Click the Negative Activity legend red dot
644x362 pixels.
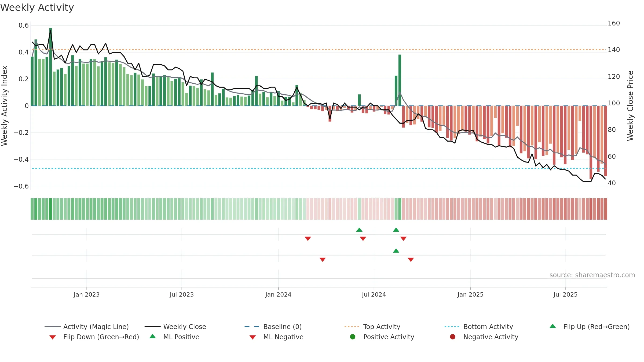(453, 337)
